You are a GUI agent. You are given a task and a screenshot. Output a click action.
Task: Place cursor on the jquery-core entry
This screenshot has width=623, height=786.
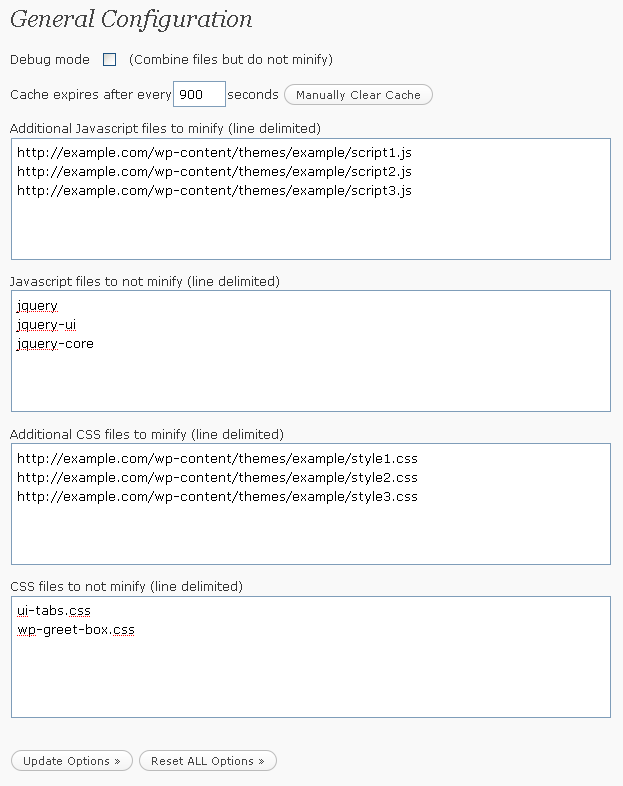click(55, 344)
